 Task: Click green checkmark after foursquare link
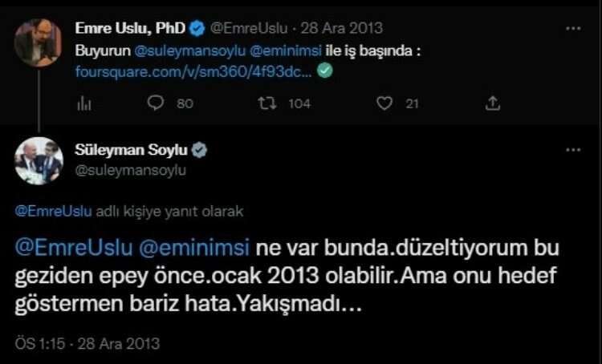pos(325,71)
